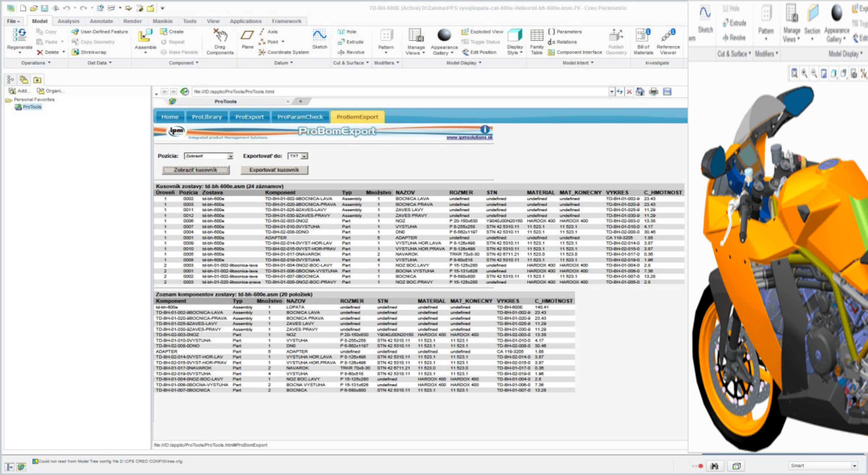
Task: Open the ProParamCheck tab
Action: [300, 117]
